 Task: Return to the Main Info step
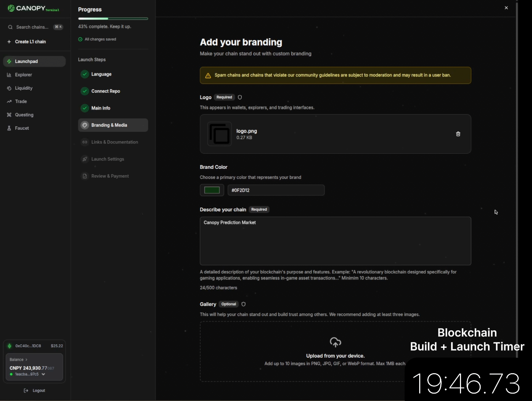(113, 108)
